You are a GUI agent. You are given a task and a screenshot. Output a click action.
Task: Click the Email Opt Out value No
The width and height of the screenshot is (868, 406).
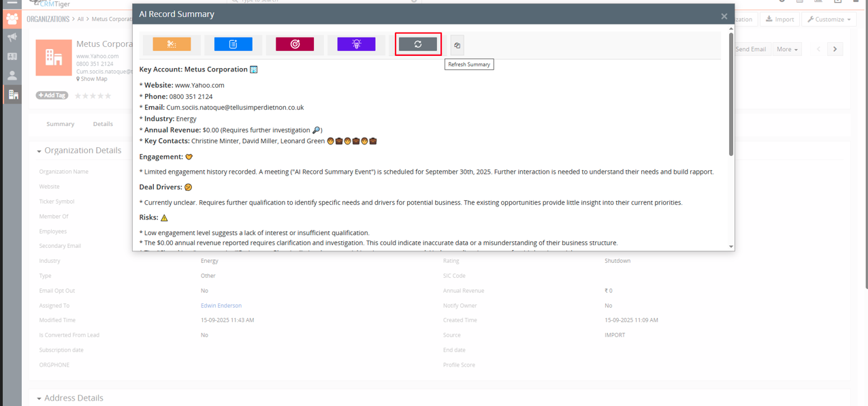click(204, 291)
